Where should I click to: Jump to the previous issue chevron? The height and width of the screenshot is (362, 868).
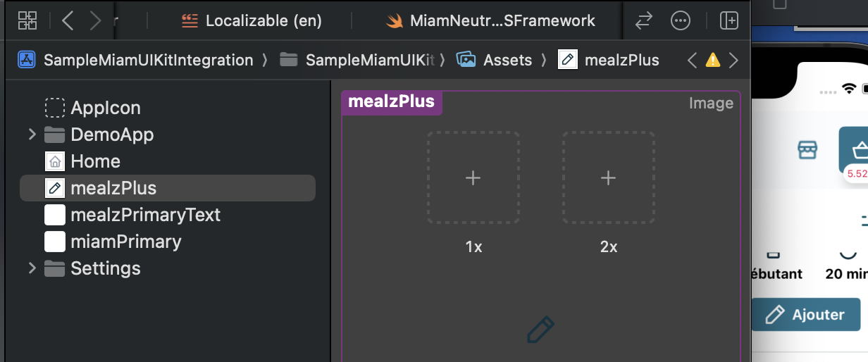(x=692, y=61)
